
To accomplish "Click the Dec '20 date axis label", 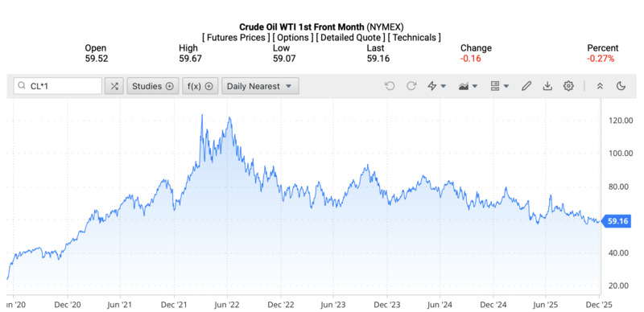I will tap(67, 305).
